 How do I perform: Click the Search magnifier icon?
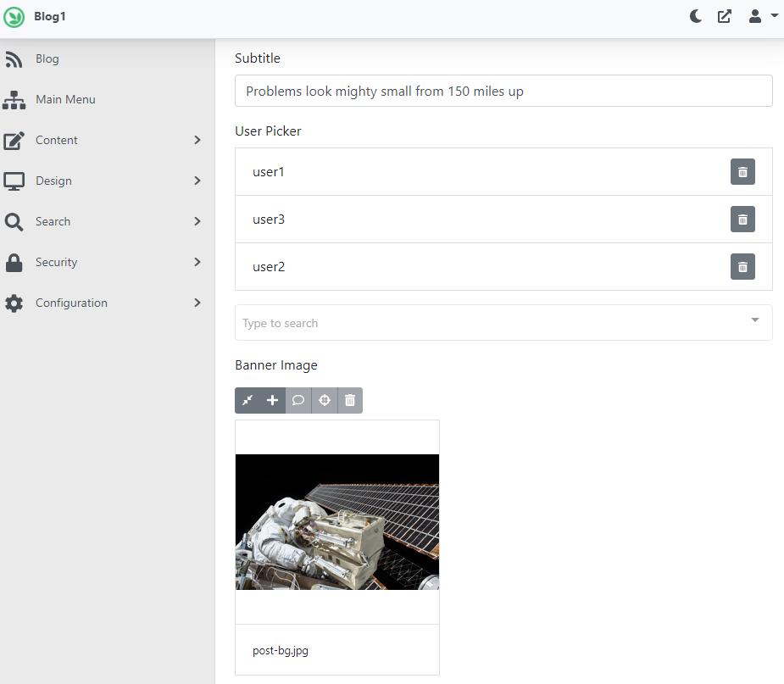coord(14,222)
